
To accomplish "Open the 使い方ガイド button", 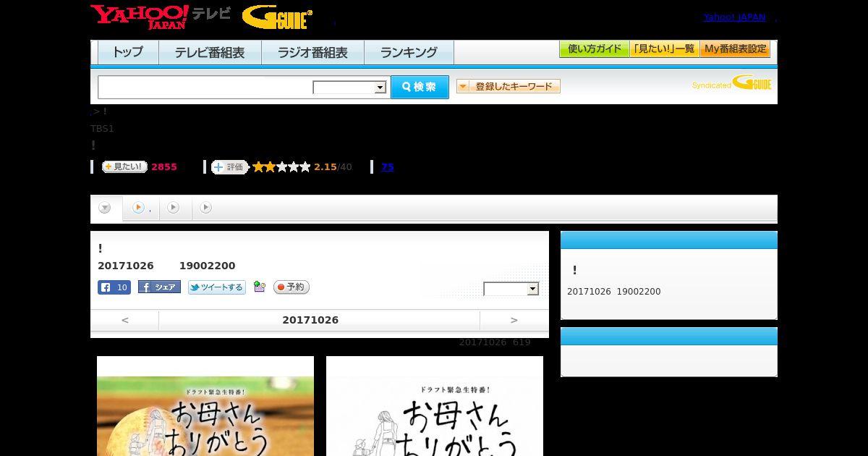I will coord(594,49).
